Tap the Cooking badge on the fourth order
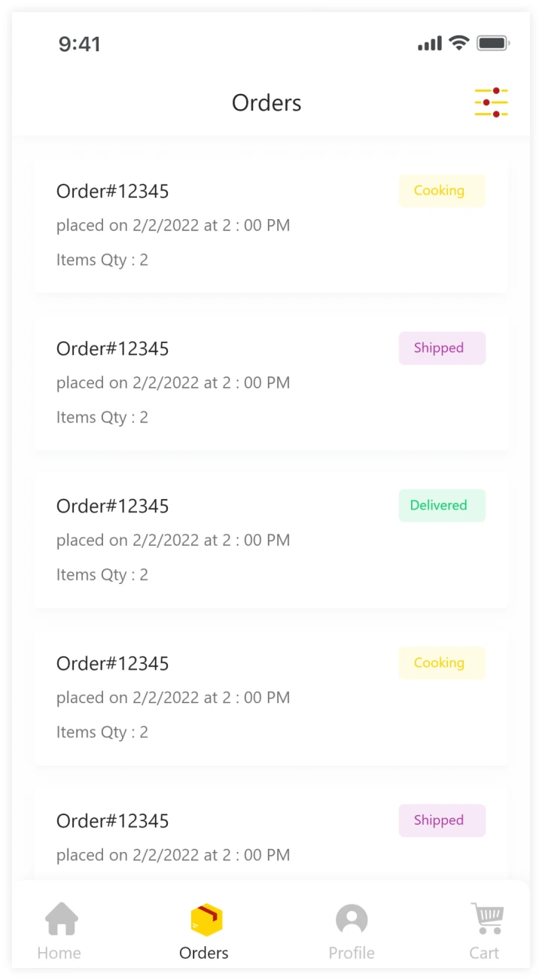This screenshot has width=542, height=980. point(442,663)
